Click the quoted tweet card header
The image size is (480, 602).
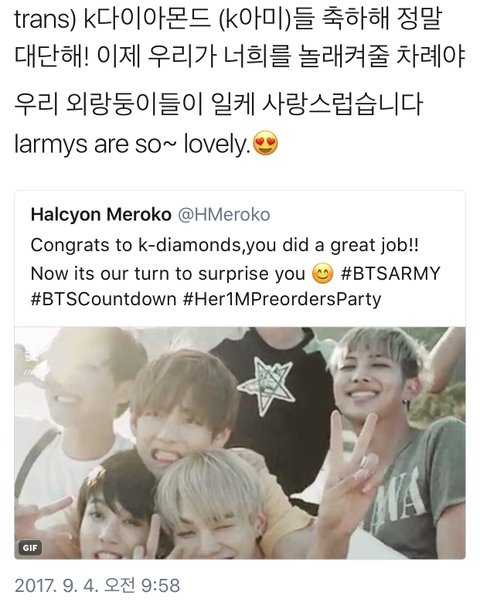151,215
